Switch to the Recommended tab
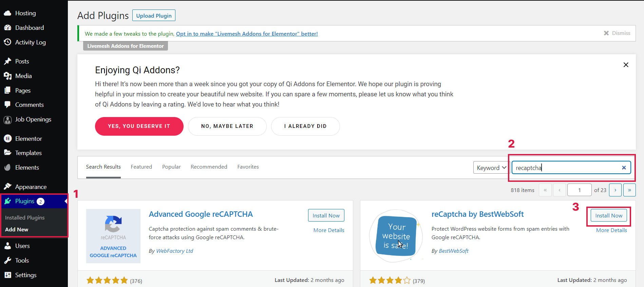 [x=209, y=167]
